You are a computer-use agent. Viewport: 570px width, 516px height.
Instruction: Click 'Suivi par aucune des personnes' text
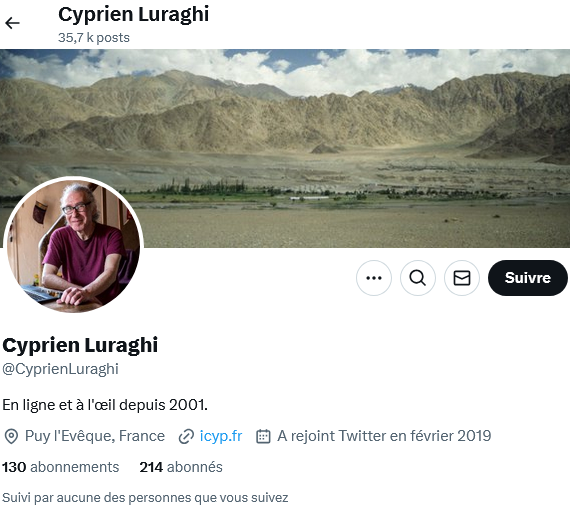tap(145, 497)
